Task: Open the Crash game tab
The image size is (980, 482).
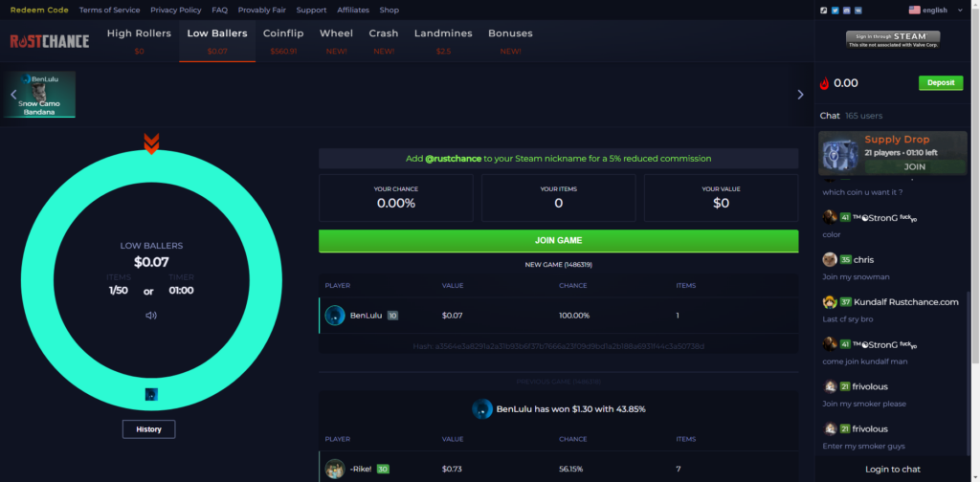Action: [x=384, y=41]
